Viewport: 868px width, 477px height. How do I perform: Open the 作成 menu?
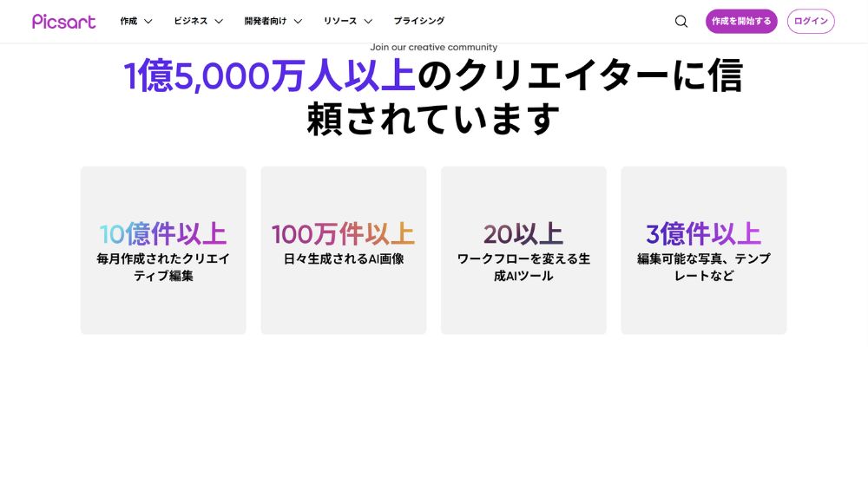click(128, 21)
